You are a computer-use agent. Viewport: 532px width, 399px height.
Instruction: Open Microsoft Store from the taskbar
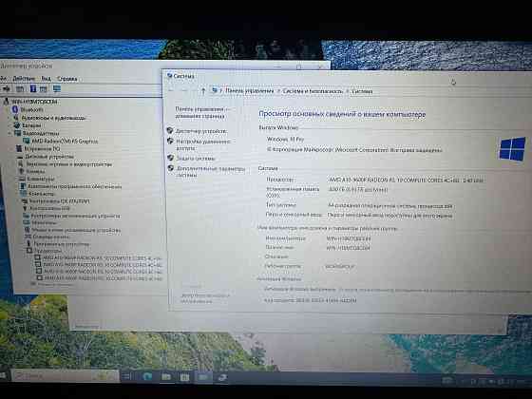coord(184,376)
